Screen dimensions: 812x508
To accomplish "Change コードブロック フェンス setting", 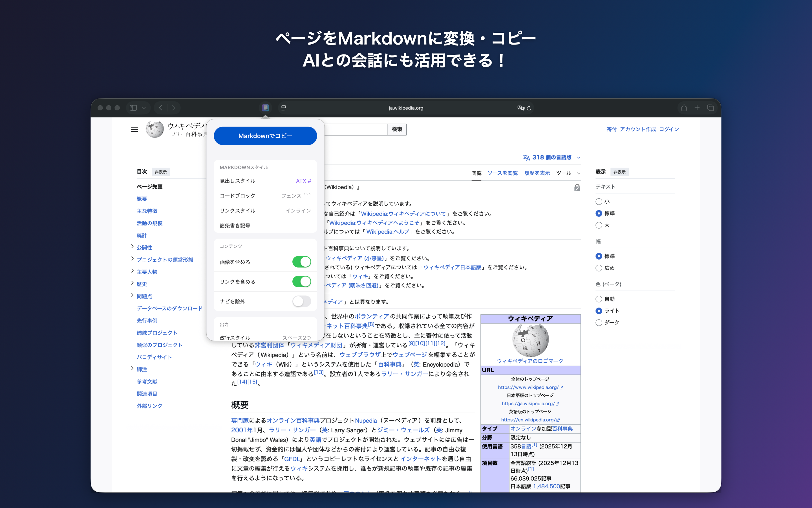I will pyautogui.click(x=265, y=196).
